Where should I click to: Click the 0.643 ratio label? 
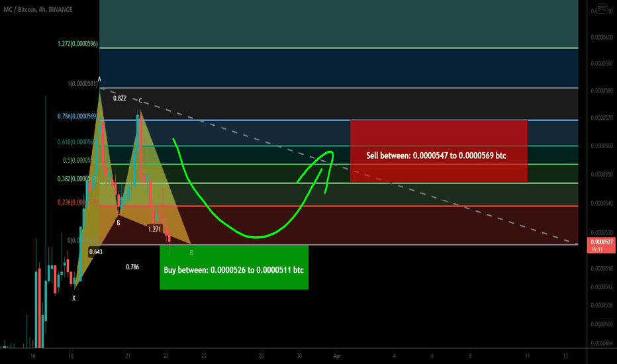click(95, 252)
